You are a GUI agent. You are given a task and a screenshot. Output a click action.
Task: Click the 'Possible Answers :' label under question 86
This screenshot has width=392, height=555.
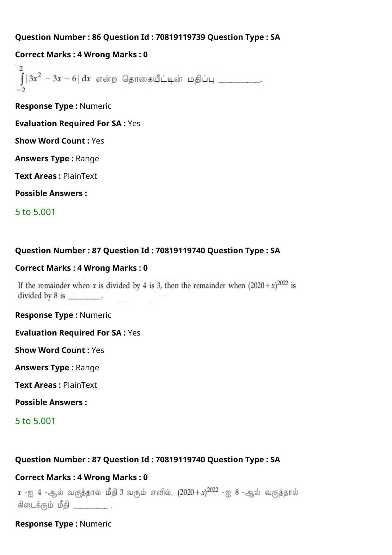click(51, 193)
